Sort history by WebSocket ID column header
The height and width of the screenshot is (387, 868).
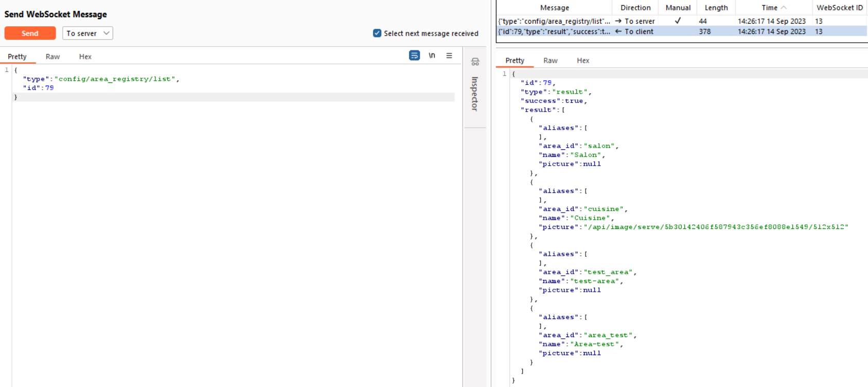tap(839, 8)
